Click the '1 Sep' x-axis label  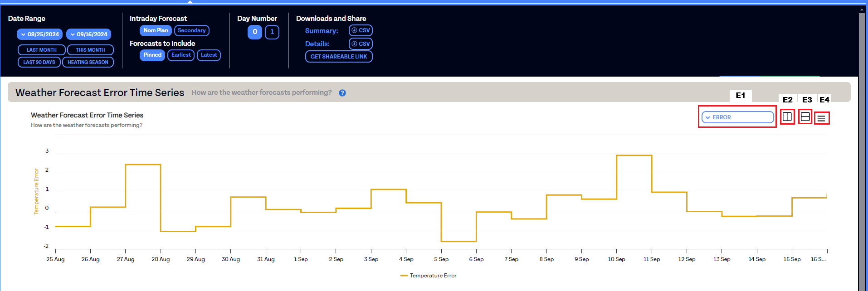point(301,259)
